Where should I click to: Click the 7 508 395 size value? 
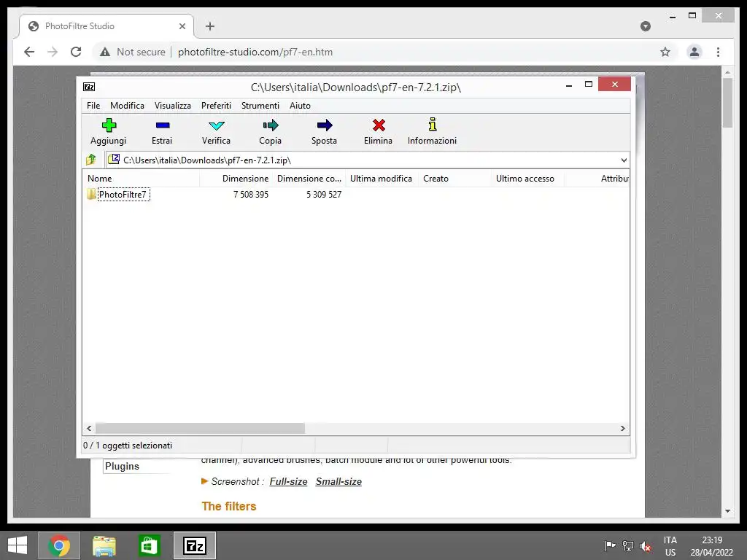pos(251,194)
